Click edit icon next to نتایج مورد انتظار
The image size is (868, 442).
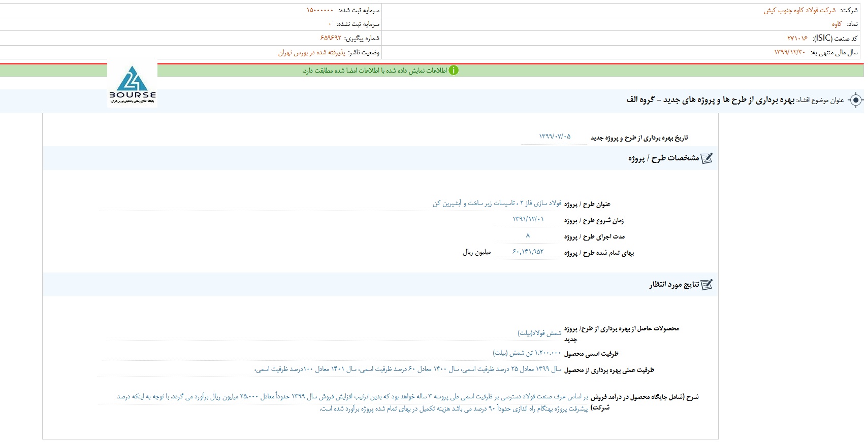(706, 285)
